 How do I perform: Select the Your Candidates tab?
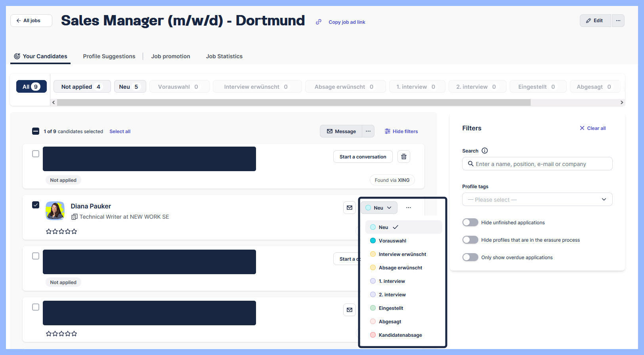40,56
